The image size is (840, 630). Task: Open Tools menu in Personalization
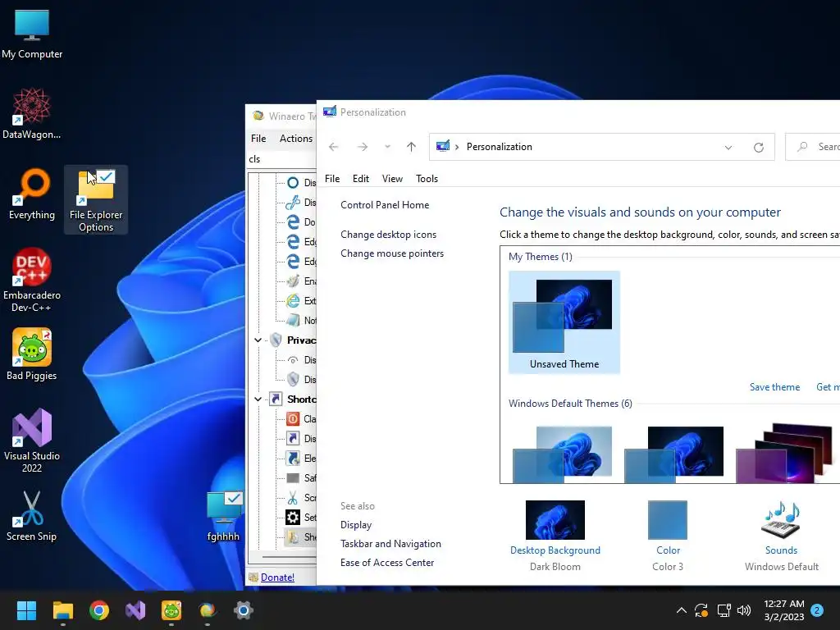pos(427,178)
